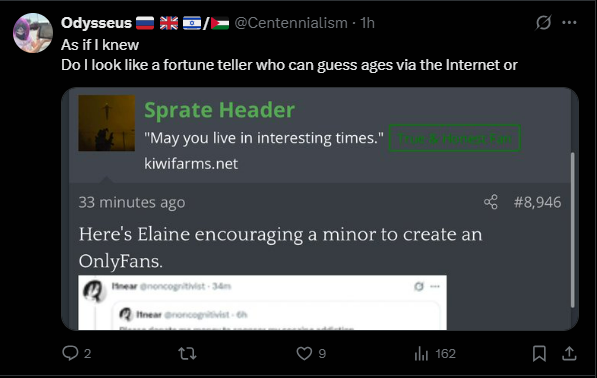Open the Grok slashed-circle icon
The image size is (597, 378).
(x=543, y=22)
